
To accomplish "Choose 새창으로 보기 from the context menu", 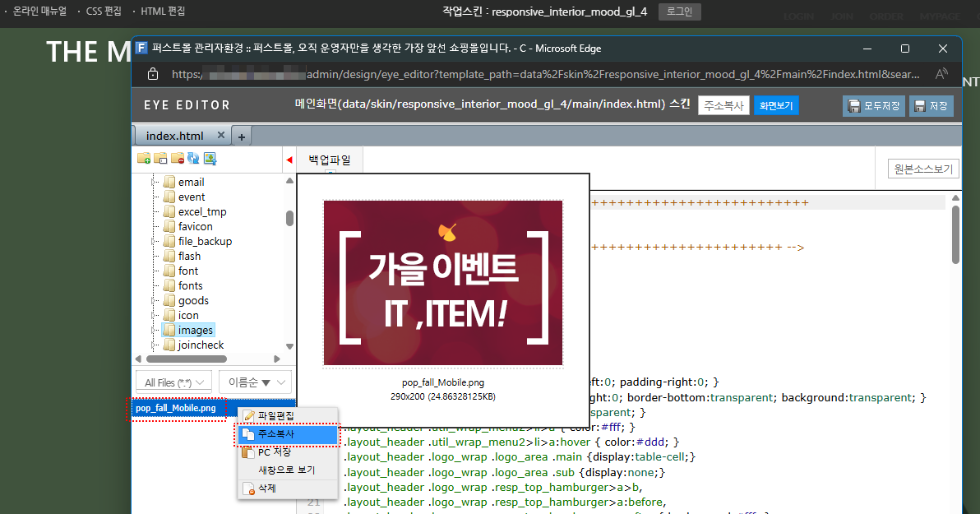I will click(288, 470).
